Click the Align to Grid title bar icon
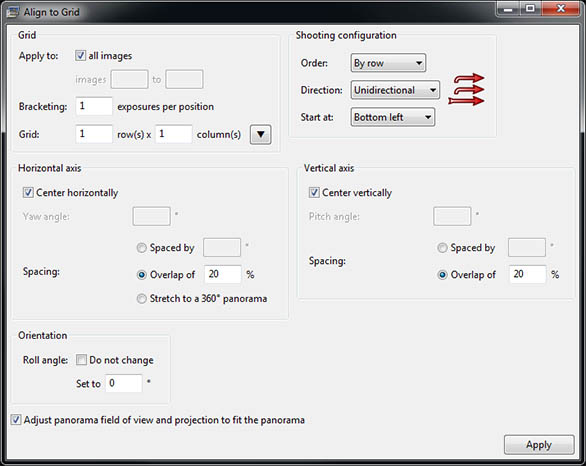Screen dimensions: 586x466 (13, 12)
